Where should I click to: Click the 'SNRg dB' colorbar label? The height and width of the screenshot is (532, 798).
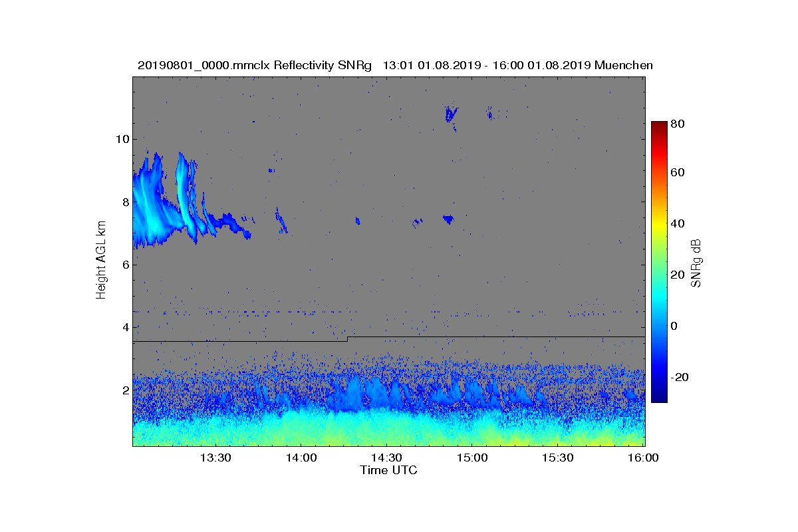pyautogui.click(x=696, y=263)
